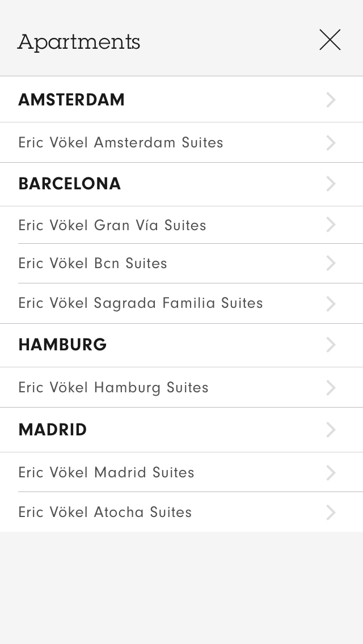The height and width of the screenshot is (644, 363).
Task: Open Eric Vökel Sagrada Familia Suites
Action: [141, 303]
